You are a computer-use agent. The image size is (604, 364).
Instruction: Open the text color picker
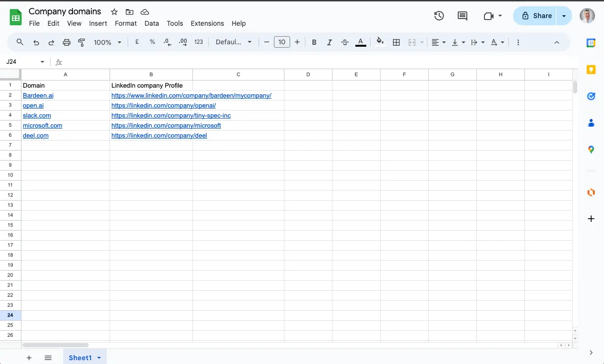pos(361,42)
